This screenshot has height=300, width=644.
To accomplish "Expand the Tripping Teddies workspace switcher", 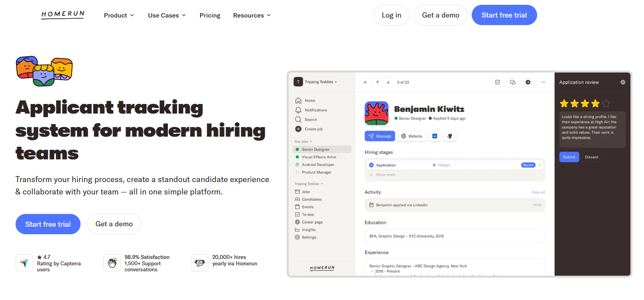I will (316, 82).
